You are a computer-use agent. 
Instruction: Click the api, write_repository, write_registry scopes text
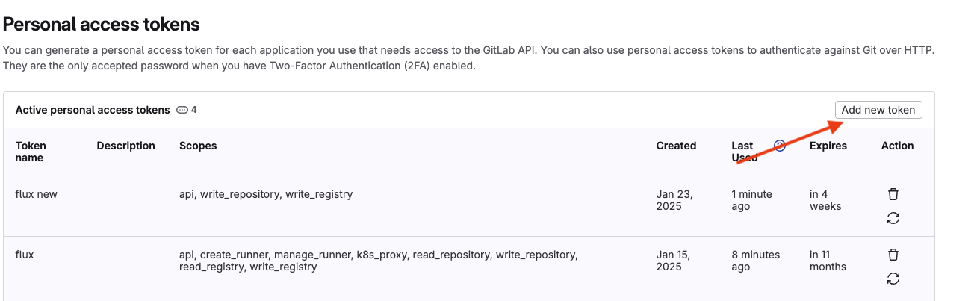point(266,194)
